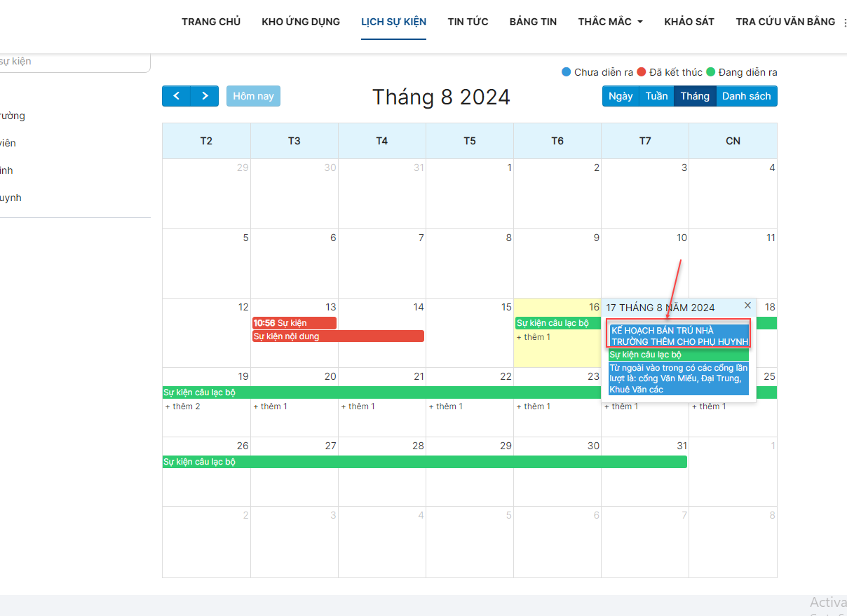This screenshot has width=847, height=616.
Task: Open 'Kế hoạch bán trú' event
Action: click(679, 336)
